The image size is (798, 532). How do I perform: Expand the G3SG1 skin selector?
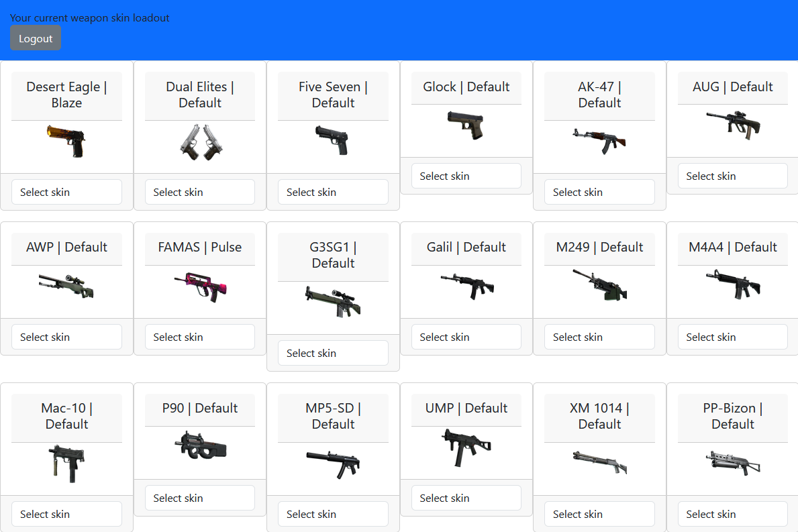click(x=333, y=353)
